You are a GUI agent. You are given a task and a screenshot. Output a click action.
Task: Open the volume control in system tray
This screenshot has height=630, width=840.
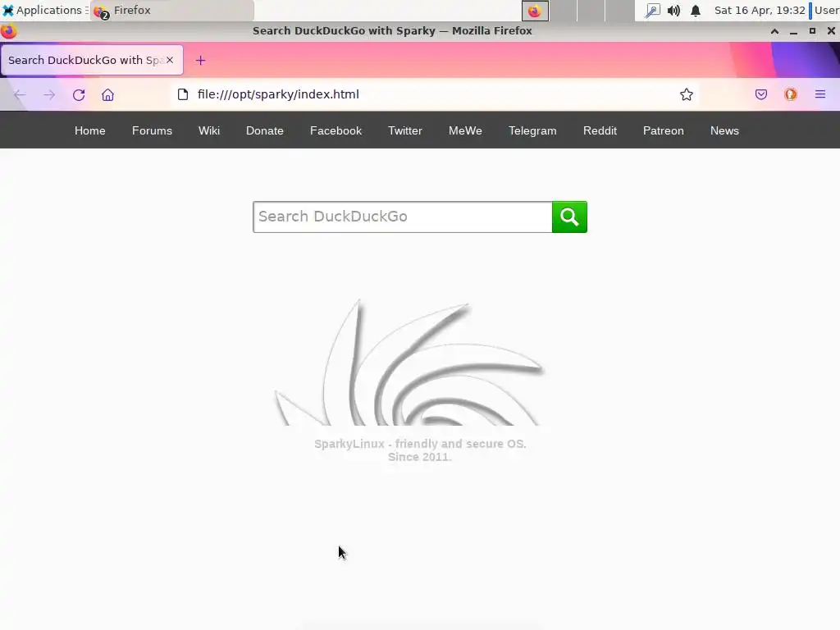674,11
